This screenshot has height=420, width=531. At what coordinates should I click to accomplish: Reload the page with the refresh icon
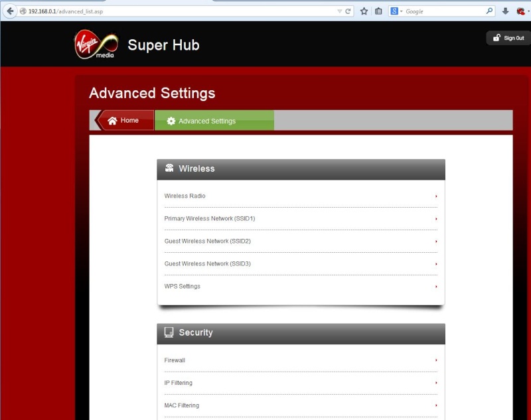(x=348, y=11)
